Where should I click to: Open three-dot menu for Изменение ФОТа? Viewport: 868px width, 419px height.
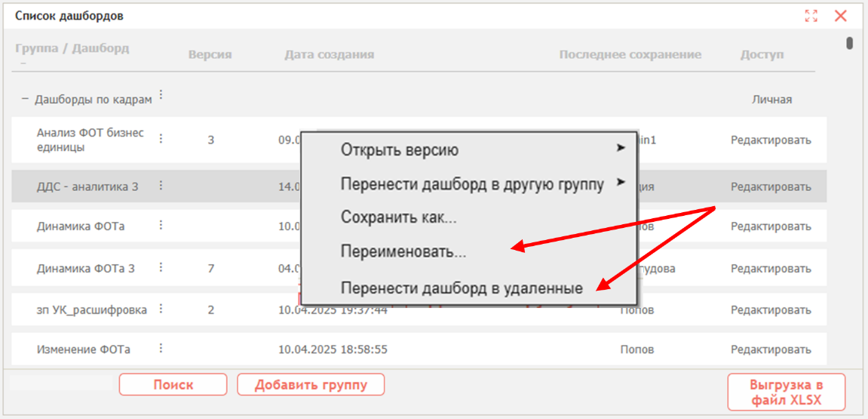(x=161, y=348)
